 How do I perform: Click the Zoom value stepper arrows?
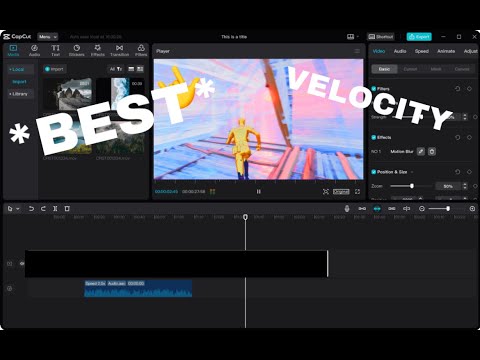pyautogui.click(x=465, y=186)
